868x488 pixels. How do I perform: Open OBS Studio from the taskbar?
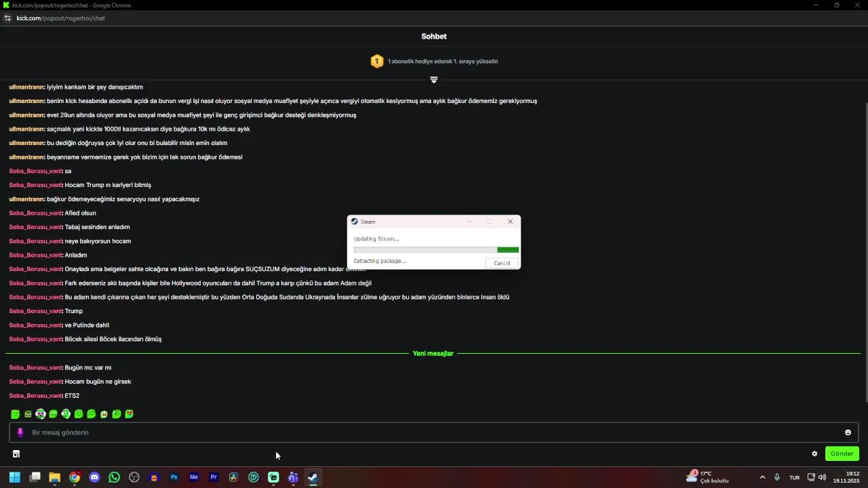134,477
